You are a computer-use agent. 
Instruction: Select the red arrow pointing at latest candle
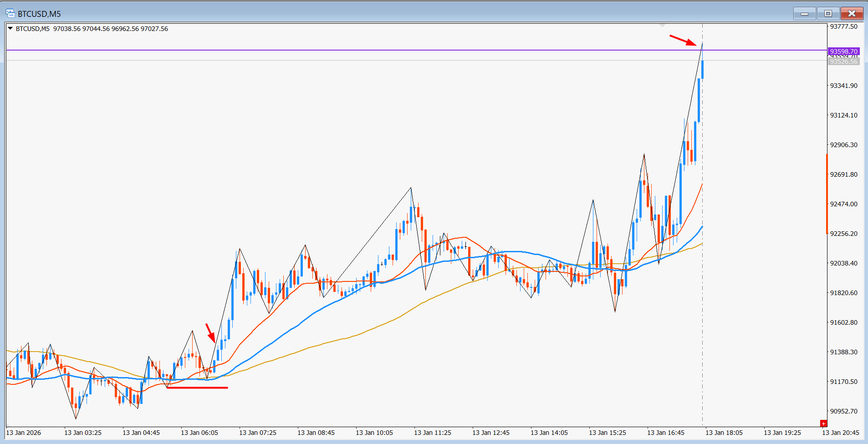pos(683,40)
